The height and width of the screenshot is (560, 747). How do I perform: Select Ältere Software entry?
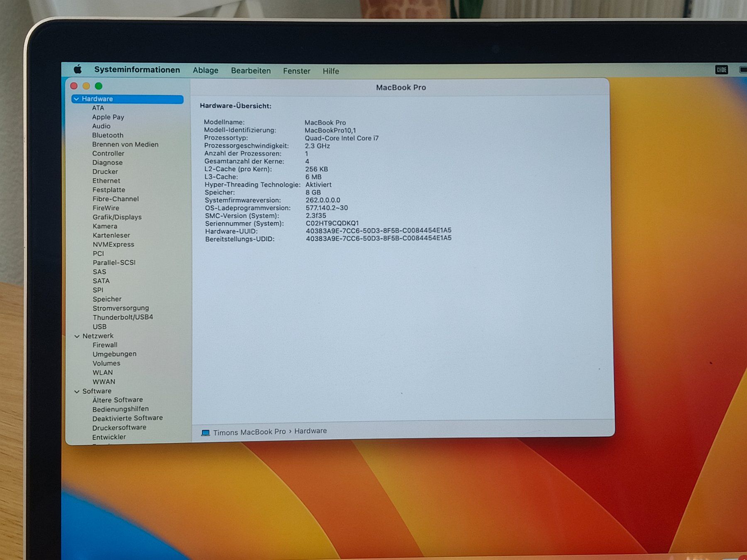tap(117, 400)
